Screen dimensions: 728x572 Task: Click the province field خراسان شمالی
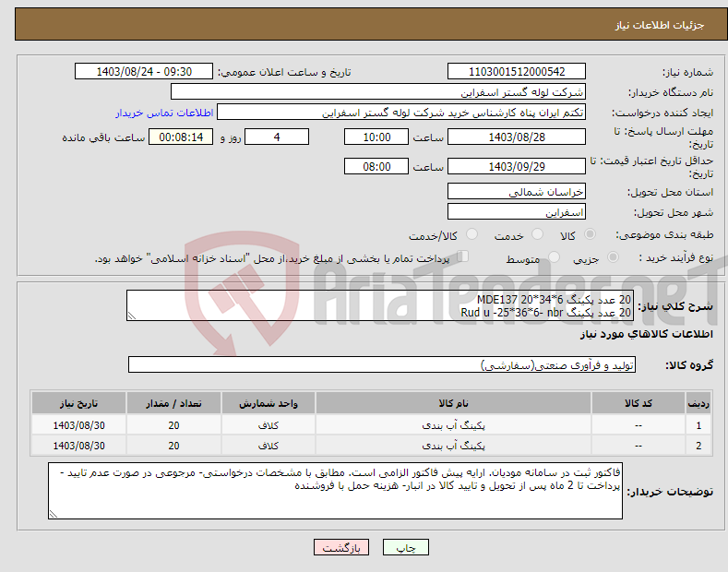[517, 191]
